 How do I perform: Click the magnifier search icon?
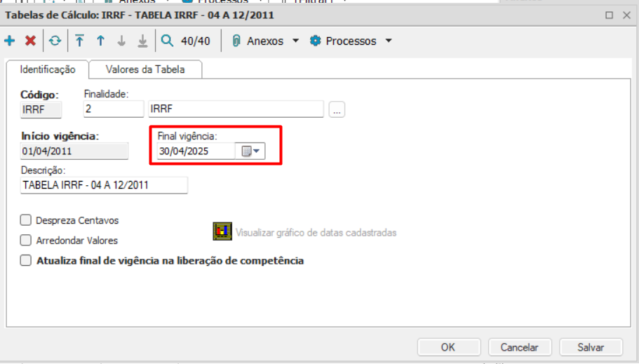167,41
